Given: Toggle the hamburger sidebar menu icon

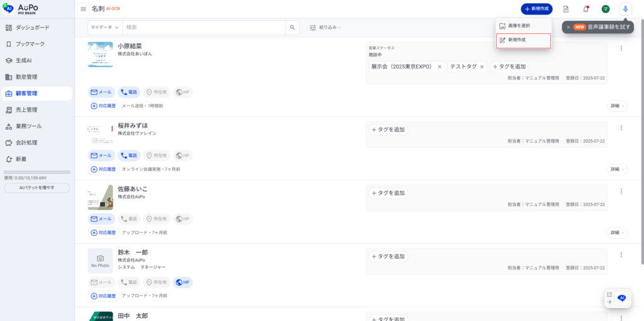Looking at the screenshot, I should (83, 9).
